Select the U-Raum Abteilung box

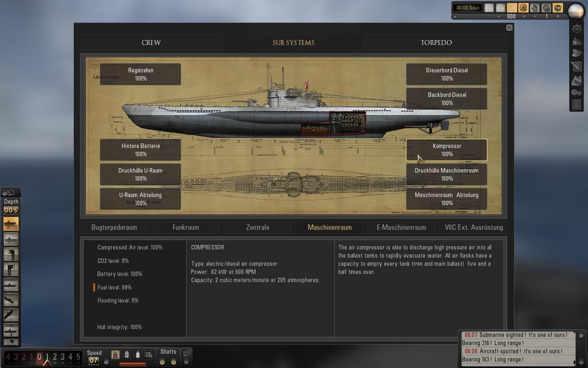(x=141, y=199)
